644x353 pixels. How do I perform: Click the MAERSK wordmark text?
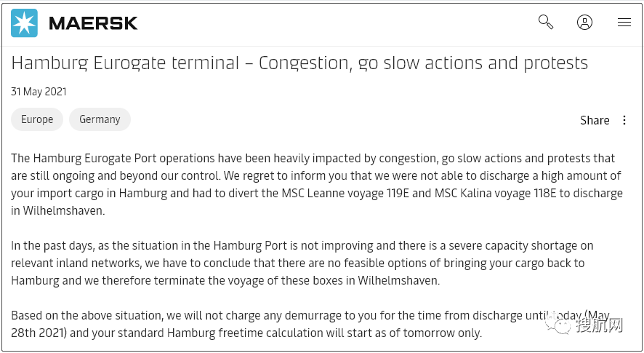(93, 23)
